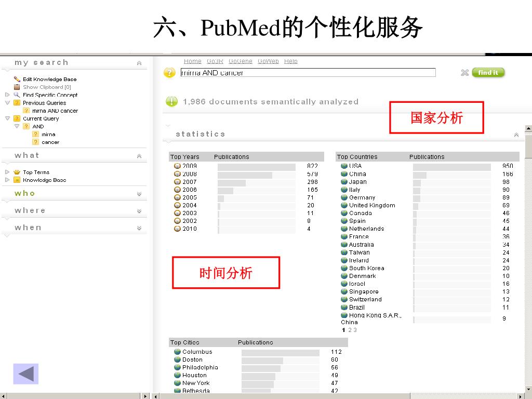This screenshot has height=399, width=532.
Task: Click the Top Terms crown icon
Action: (17, 172)
